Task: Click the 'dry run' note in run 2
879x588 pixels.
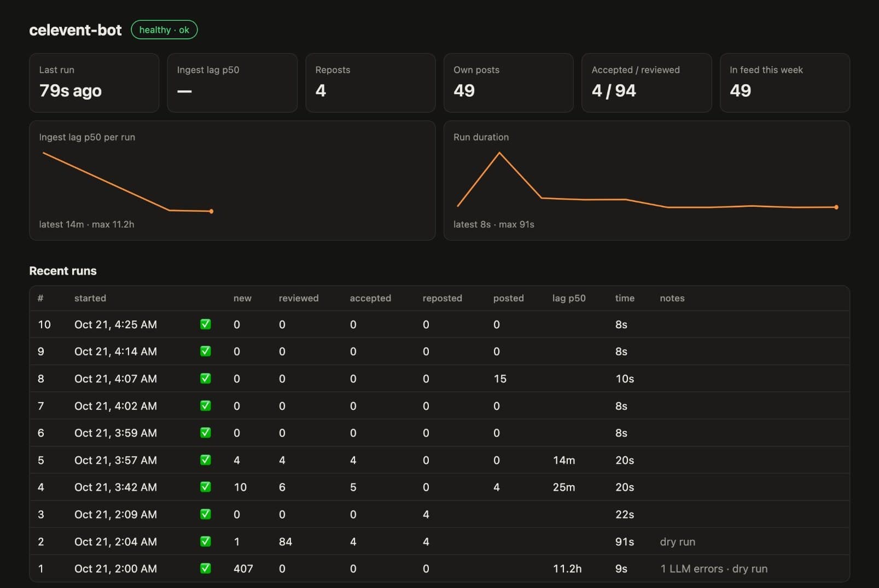Action: pos(678,542)
